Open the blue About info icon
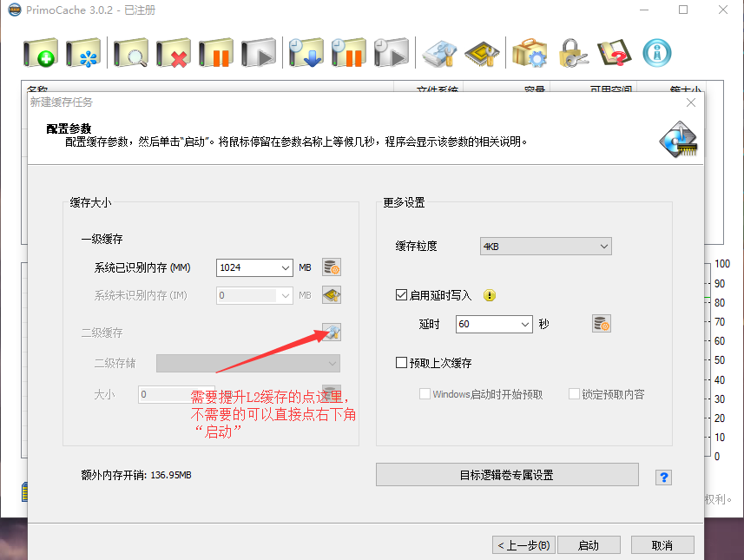The image size is (744, 560). point(657,53)
